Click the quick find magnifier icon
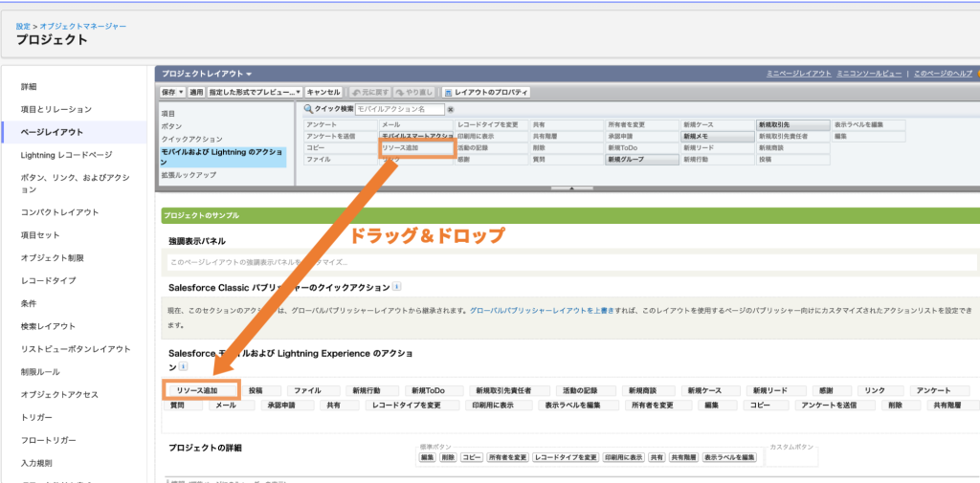Image resolution: width=980 pixels, height=483 pixels. (309, 110)
